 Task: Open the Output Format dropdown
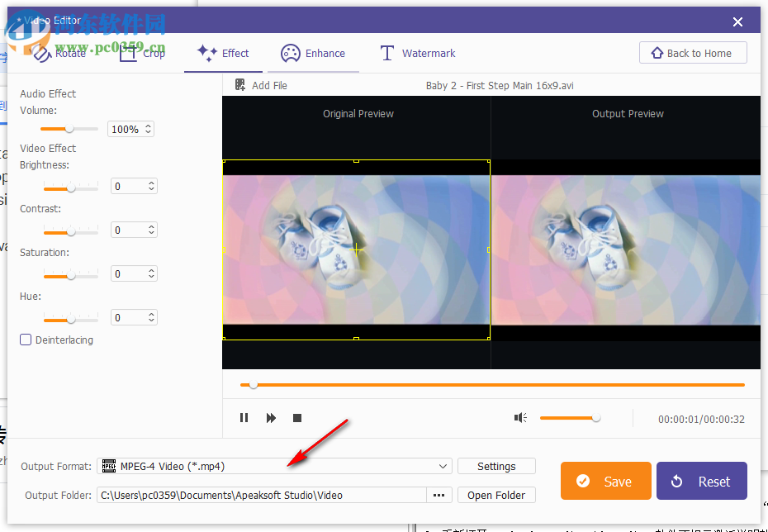coord(443,466)
